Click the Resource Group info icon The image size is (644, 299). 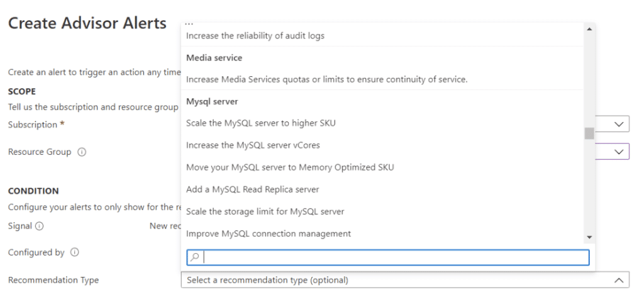82,152
